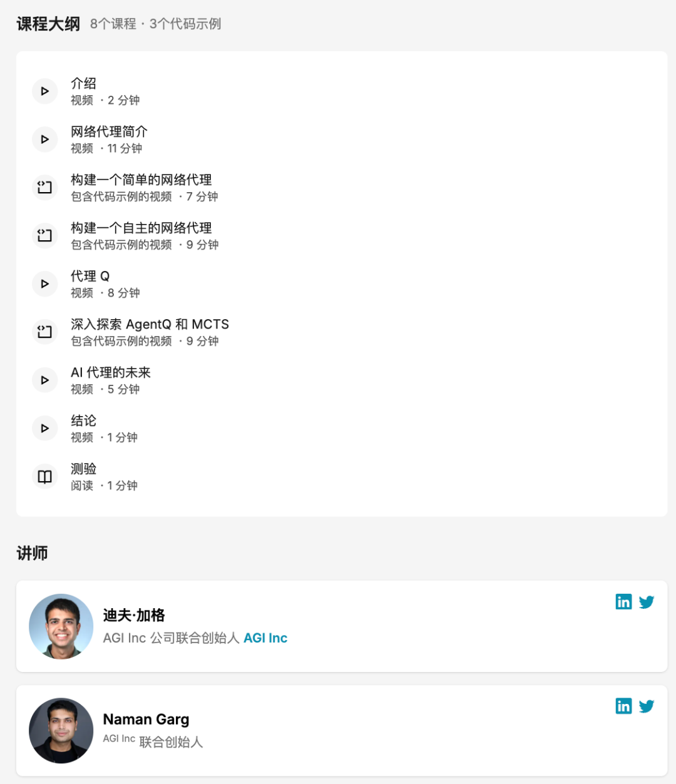Open the 深入探索 AgentQ 和 MCTS lesson title

[150, 324]
